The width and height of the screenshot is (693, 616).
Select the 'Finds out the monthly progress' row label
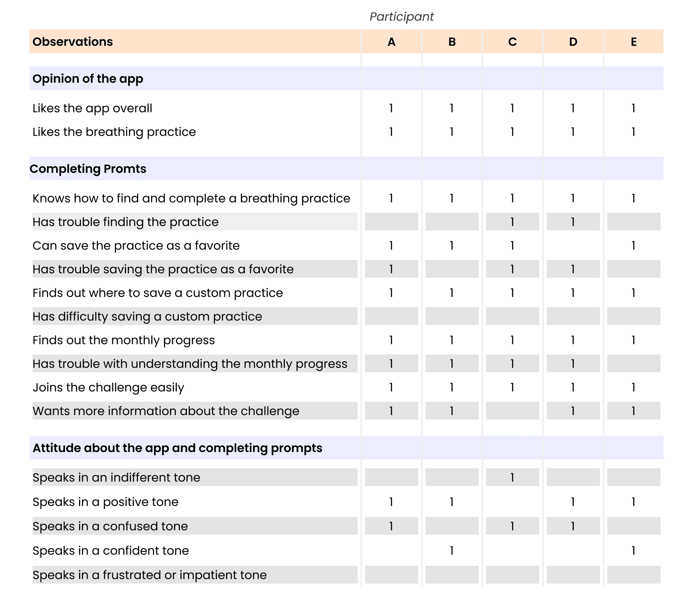pyautogui.click(x=123, y=340)
